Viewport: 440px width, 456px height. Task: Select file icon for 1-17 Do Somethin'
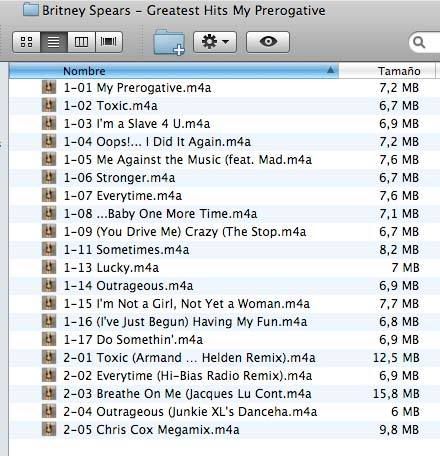pos(49,340)
